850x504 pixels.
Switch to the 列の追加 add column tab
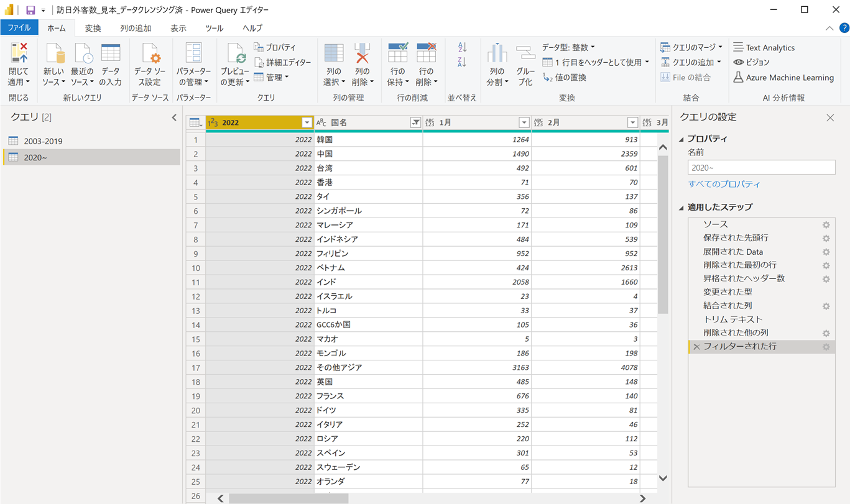(136, 28)
